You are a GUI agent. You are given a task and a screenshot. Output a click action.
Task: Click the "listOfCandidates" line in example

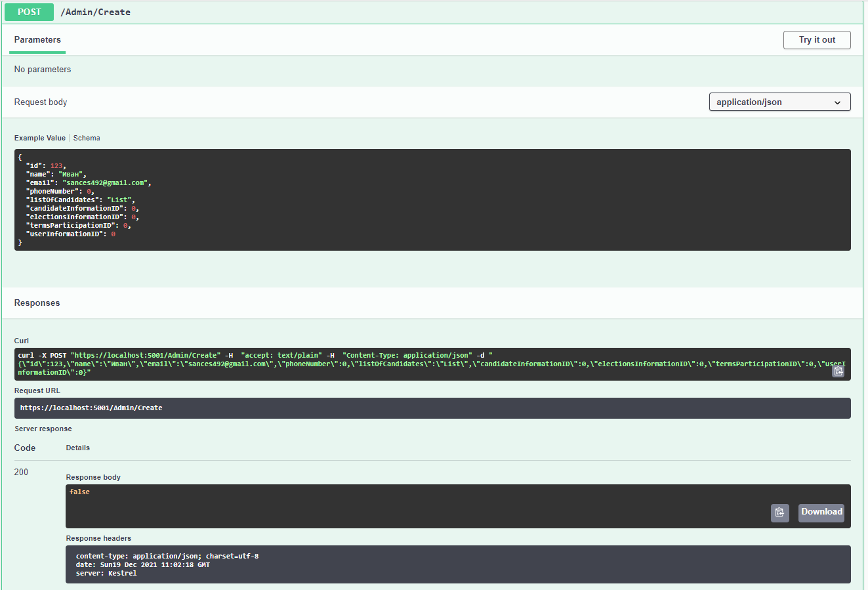[x=80, y=200]
